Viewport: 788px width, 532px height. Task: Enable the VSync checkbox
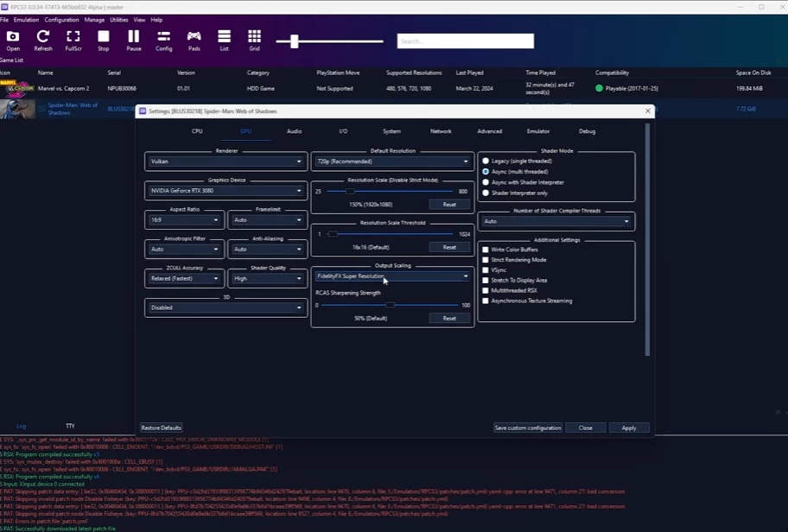486,270
